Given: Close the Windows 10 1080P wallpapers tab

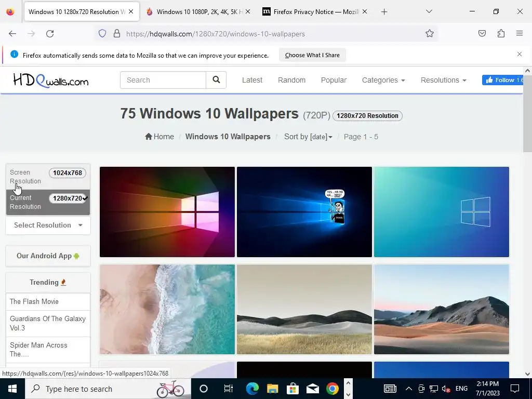Looking at the screenshot, I should (248, 11).
